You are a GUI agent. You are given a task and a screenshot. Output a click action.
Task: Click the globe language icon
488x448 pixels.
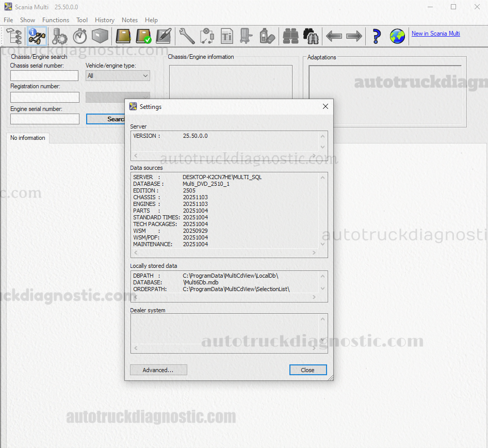pos(397,36)
